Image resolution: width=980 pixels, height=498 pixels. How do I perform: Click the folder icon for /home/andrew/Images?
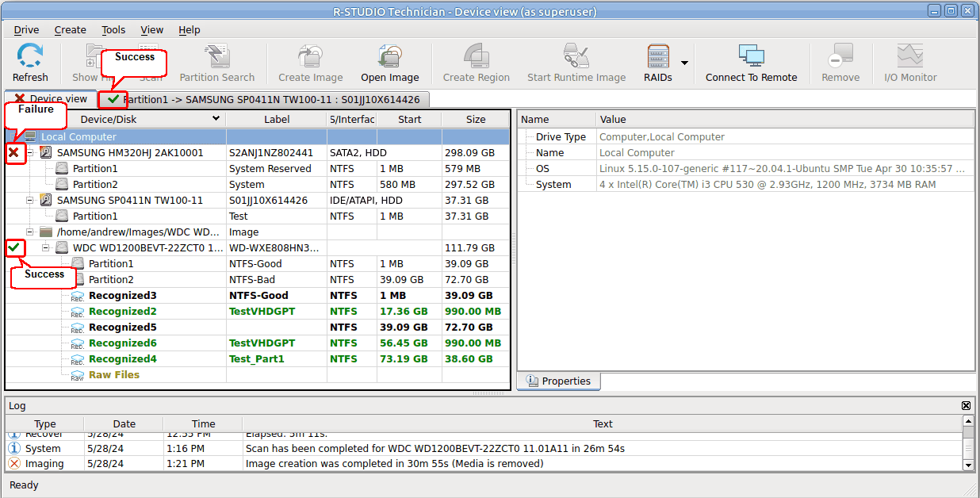click(46, 232)
